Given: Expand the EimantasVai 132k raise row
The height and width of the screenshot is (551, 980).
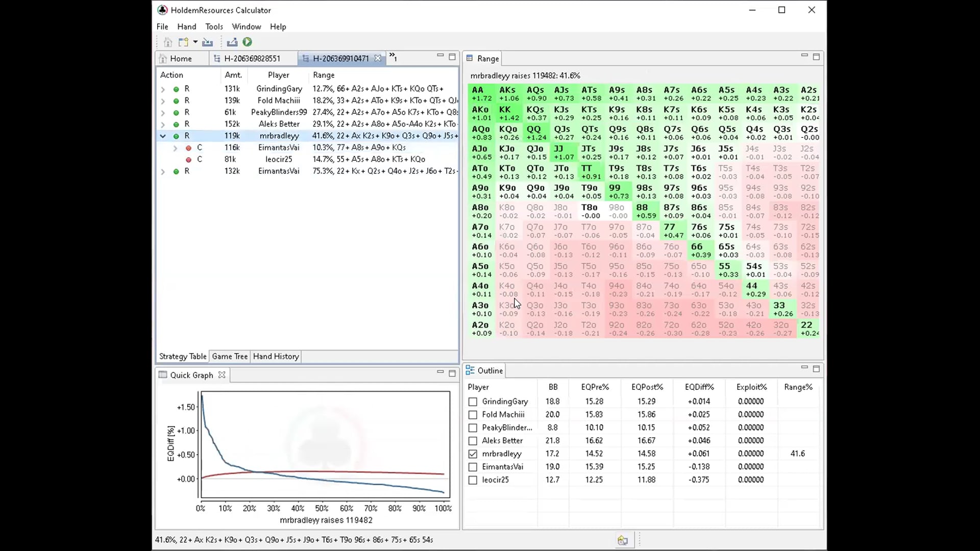Looking at the screenshot, I should [163, 171].
